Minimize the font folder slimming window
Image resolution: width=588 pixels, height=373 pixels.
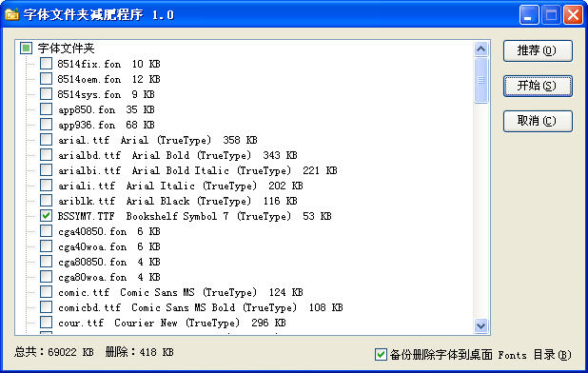(x=529, y=15)
